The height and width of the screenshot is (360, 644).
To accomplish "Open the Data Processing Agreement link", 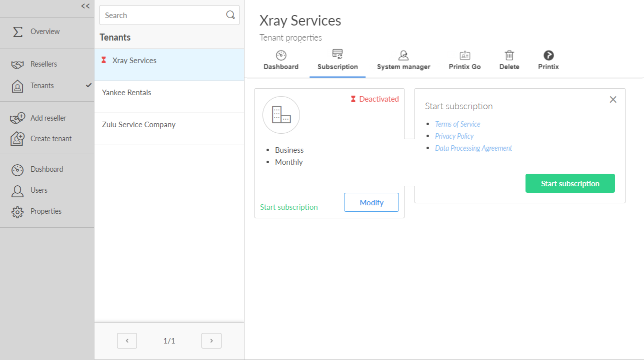I will tap(473, 148).
